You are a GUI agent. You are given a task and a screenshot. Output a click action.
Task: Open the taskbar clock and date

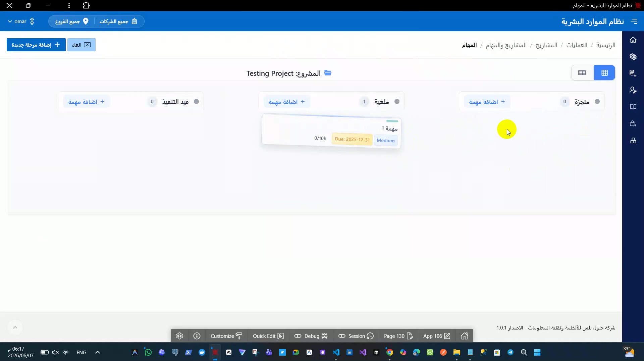[x=20, y=352]
